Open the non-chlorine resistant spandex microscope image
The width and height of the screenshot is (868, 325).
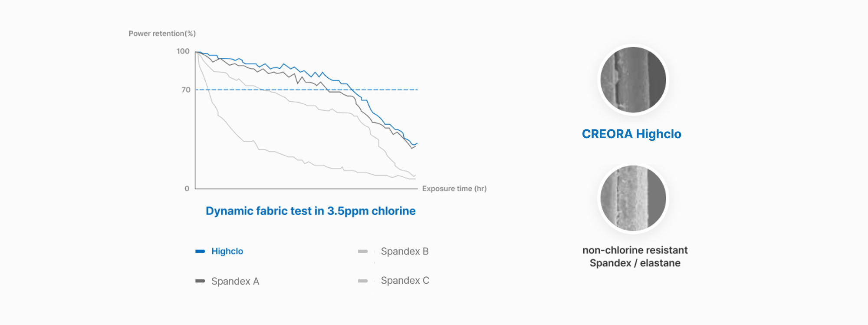click(x=633, y=198)
